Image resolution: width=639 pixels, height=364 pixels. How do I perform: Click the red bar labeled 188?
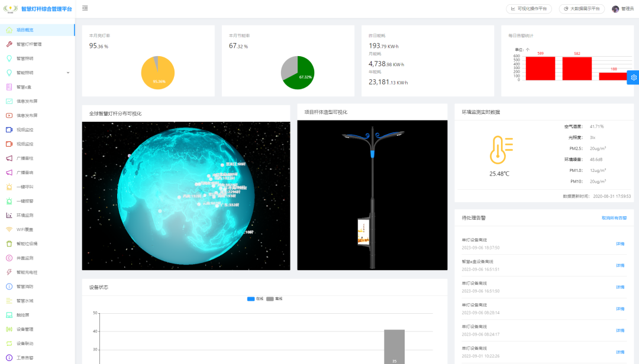(613, 76)
